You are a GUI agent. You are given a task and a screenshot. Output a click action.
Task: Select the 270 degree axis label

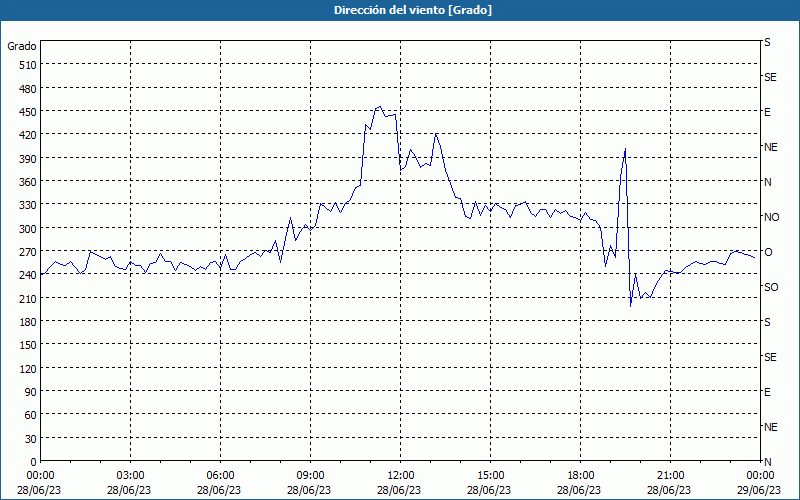click(28, 252)
